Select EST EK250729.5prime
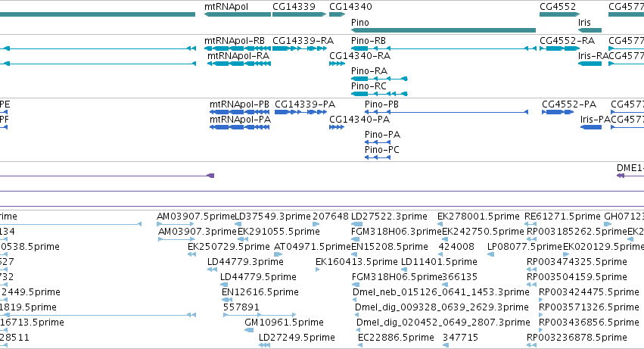This screenshot has width=644, height=349. coord(229,247)
